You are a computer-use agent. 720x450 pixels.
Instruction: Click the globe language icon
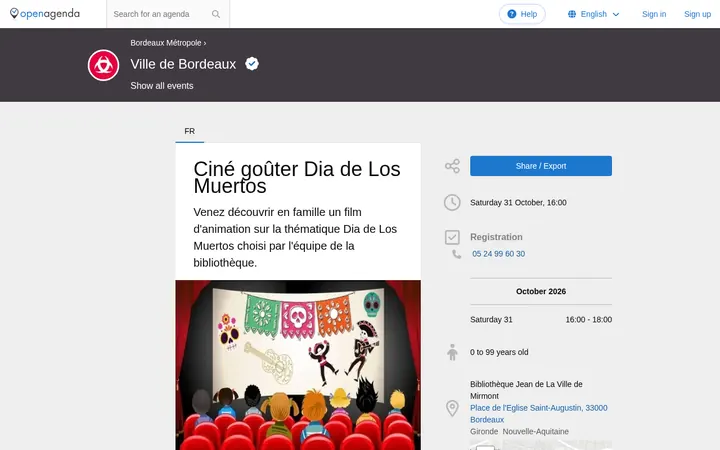pyautogui.click(x=572, y=14)
